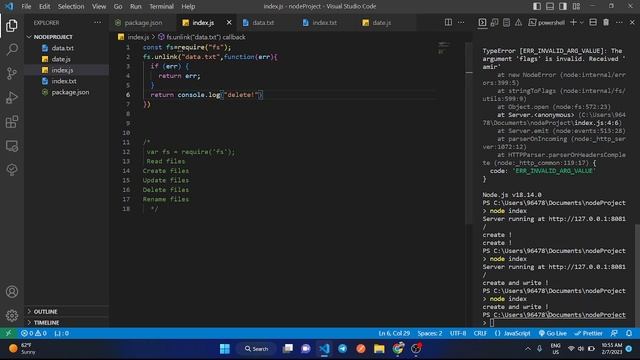This screenshot has width=640, height=360.
Task: Start Go Live server
Action: click(x=552, y=333)
